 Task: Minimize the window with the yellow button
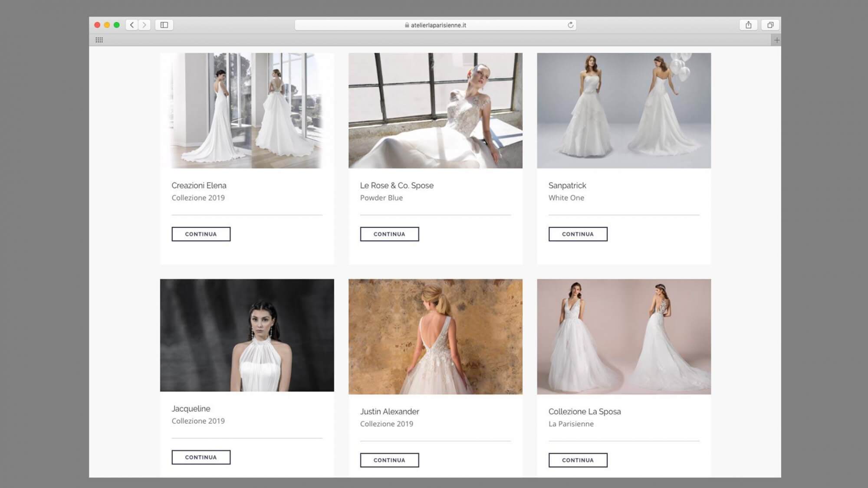107,25
